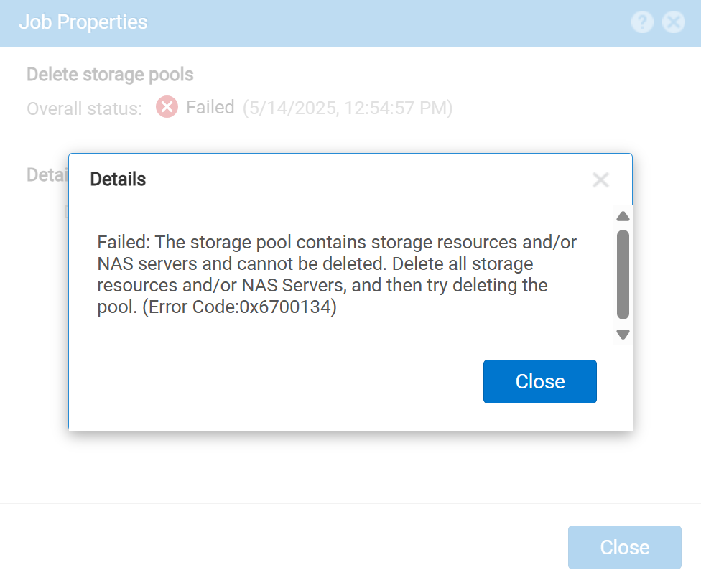Click the circular close icon on Job Properties
Screen dimensions: 701x588
click(x=674, y=22)
